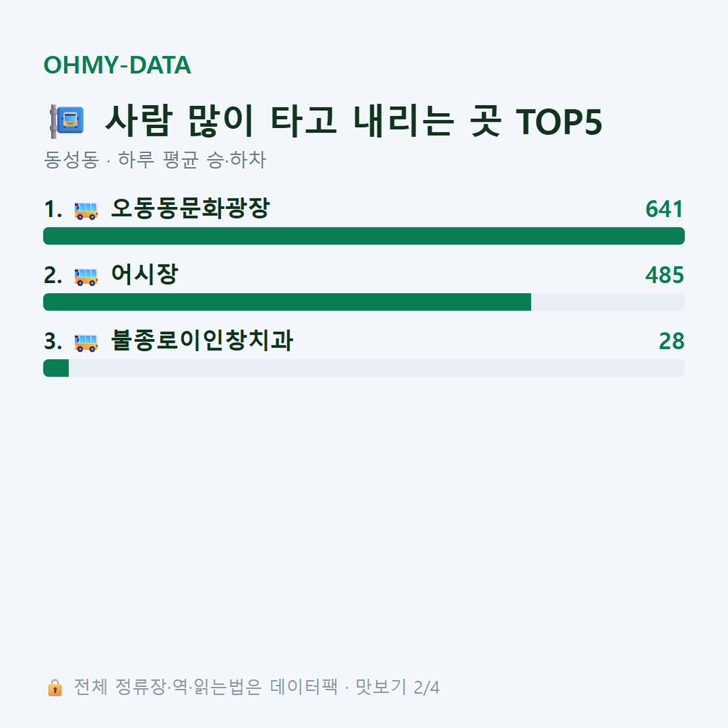Click the bus icon next to 불종로이인창치과
Image resolution: width=728 pixels, height=728 pixels.
86,342
